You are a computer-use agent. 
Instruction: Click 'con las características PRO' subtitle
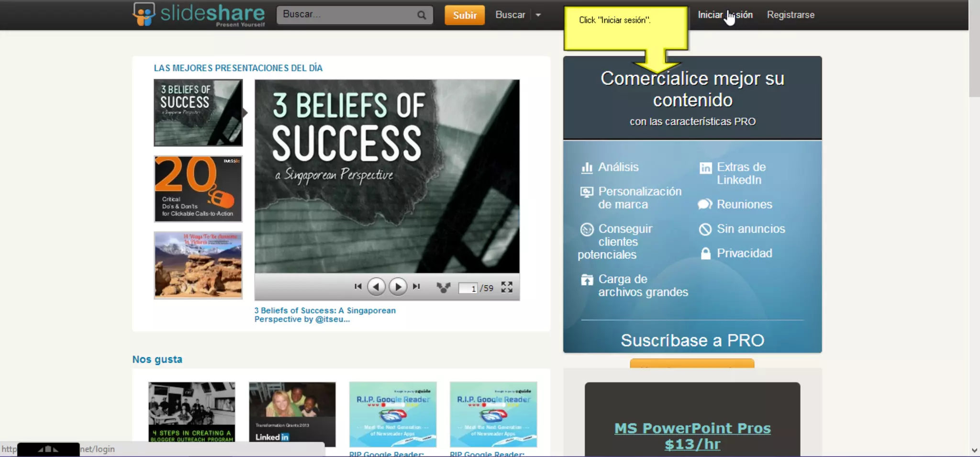tap(692, 122)
